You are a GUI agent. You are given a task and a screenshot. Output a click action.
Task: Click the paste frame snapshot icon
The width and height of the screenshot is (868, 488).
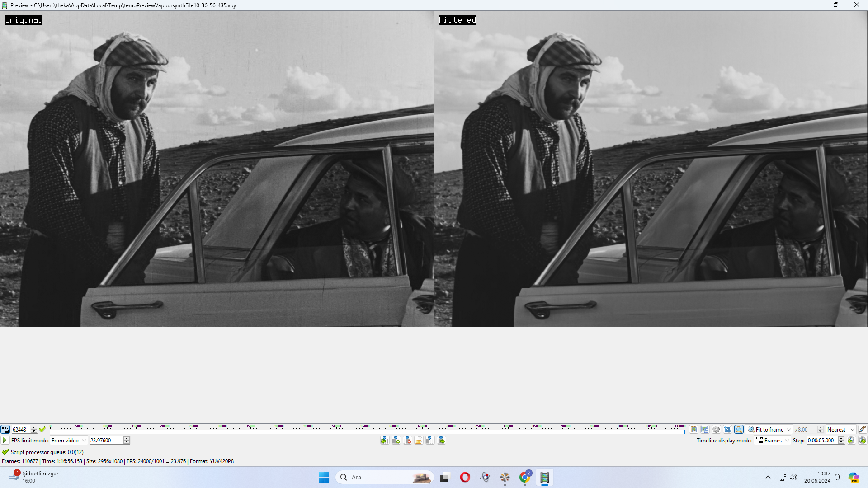click(x=693, y=430)
